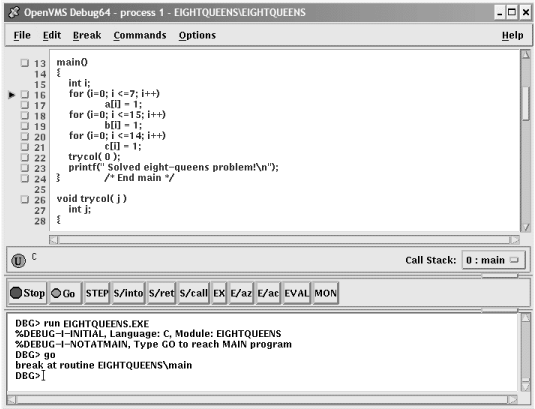Click the Go button with green circle
Viewport: 535px width, 409px height.
[65, 293]
